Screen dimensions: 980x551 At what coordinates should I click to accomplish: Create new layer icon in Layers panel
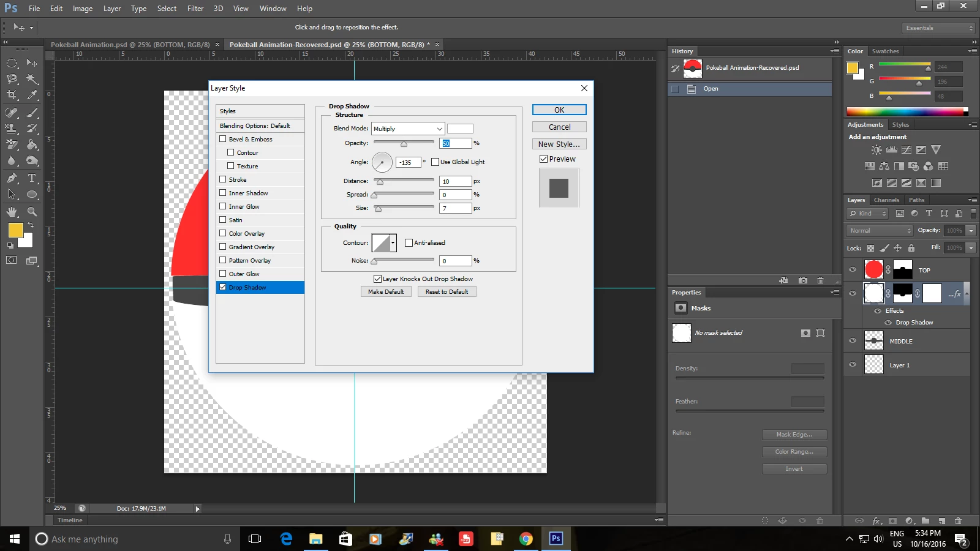point(941,521)
